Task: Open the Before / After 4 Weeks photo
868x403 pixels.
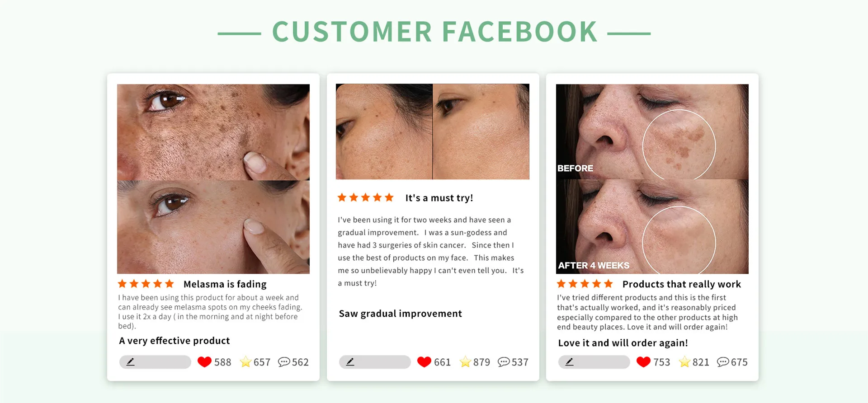Action: point(652,179)
